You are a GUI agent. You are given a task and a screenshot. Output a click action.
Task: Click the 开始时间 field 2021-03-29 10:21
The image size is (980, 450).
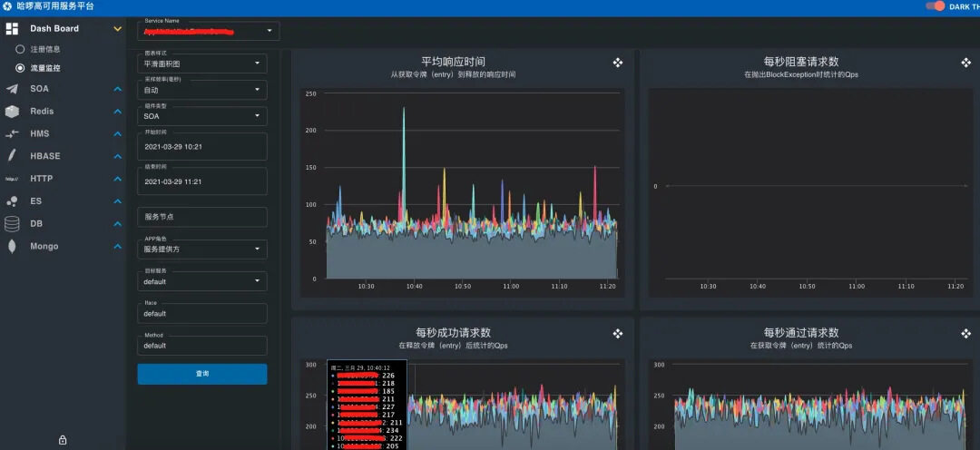[201, 146]
